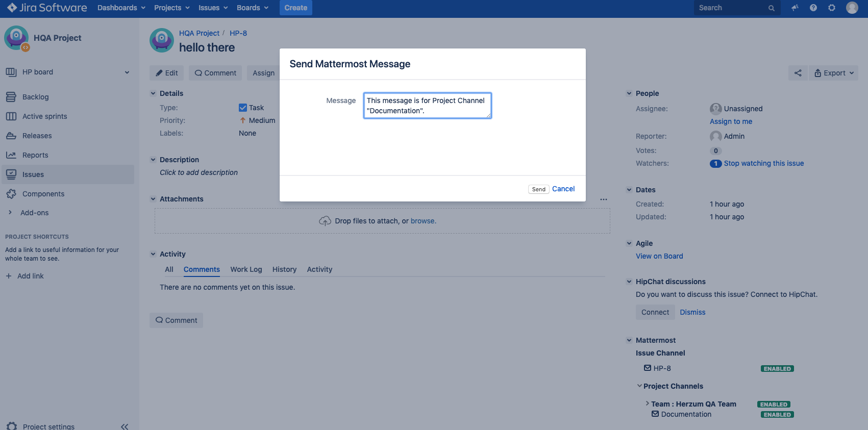Click the project avatar beside issue title
The height and width of the screenshot is (430, 868).
[162, 40]
